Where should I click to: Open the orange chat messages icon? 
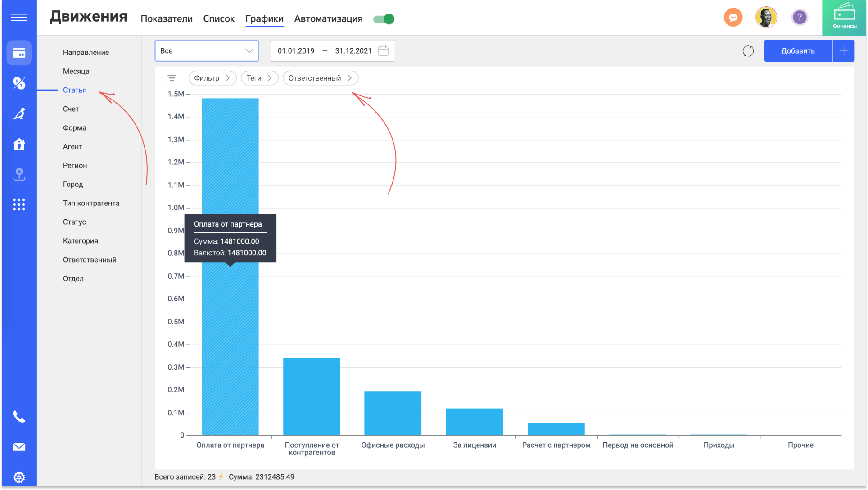pos(733,18)
